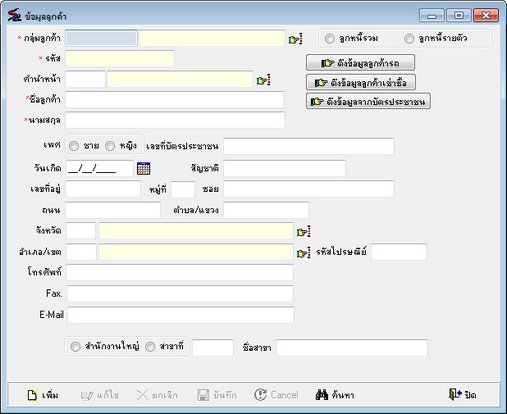Click the ปิด exit door icon
507x414 pixels.
click(x=455, y=394)
